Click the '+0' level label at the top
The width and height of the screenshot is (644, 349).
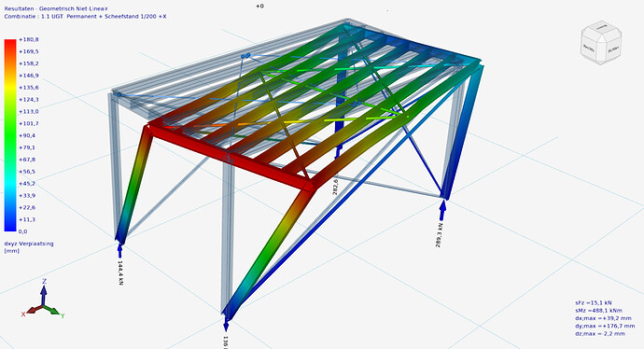[x=259, y=7]
